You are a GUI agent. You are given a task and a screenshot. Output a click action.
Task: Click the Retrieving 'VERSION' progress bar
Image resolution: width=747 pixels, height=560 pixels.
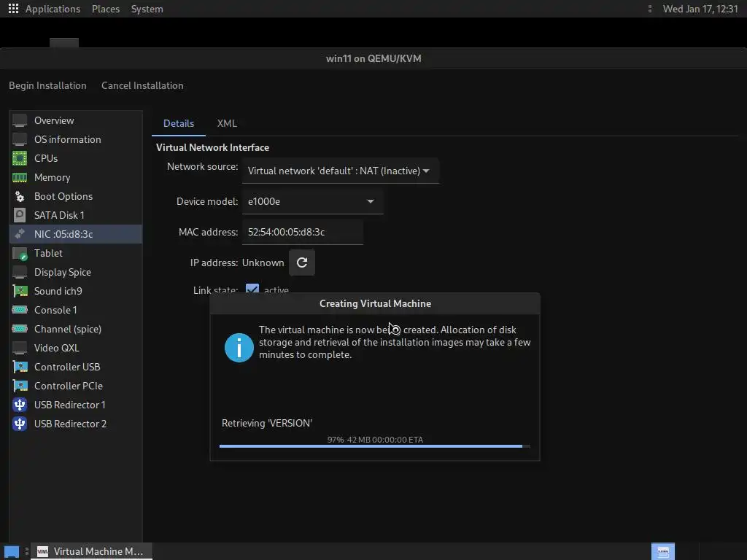[x=374, y=446]
